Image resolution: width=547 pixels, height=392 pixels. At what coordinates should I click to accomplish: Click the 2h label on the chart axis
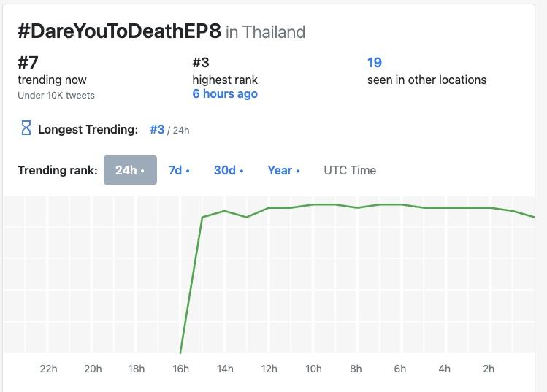point(488,369)
